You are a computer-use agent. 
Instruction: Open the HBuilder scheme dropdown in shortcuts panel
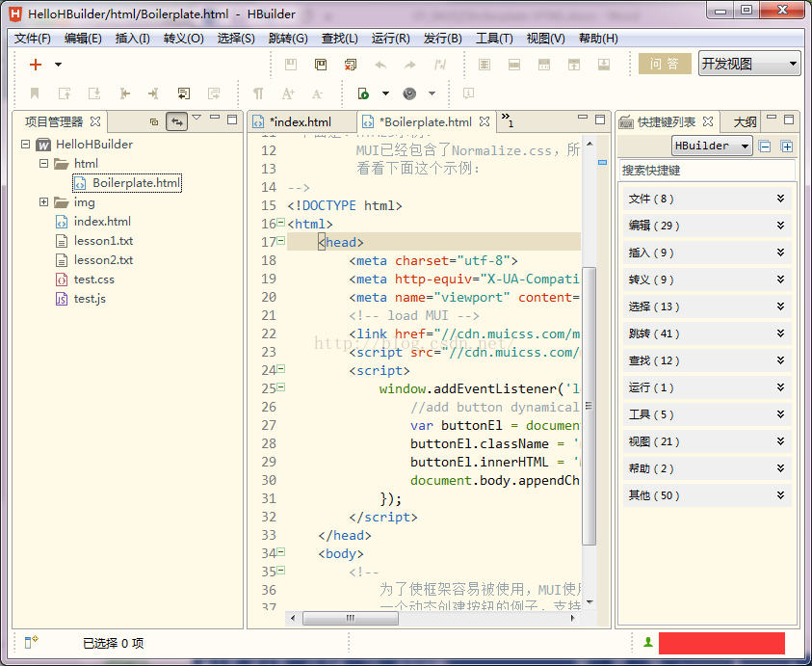(712, 146)
